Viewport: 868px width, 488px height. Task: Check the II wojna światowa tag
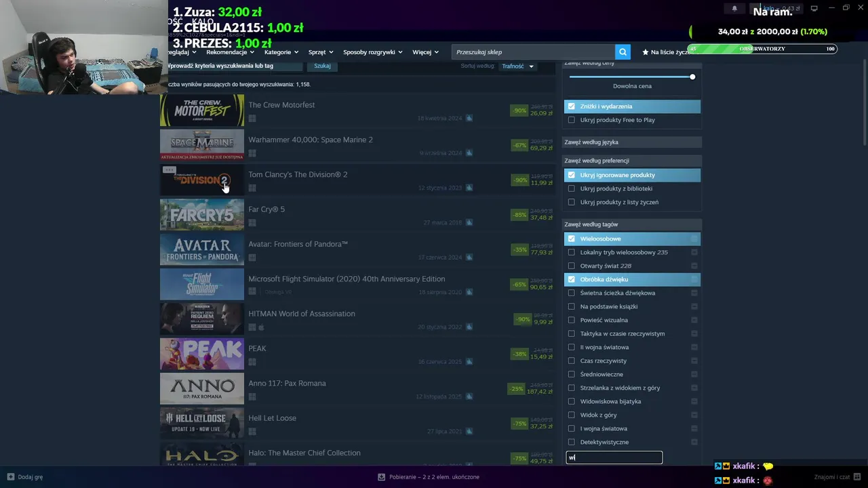[x=571, y=347]
